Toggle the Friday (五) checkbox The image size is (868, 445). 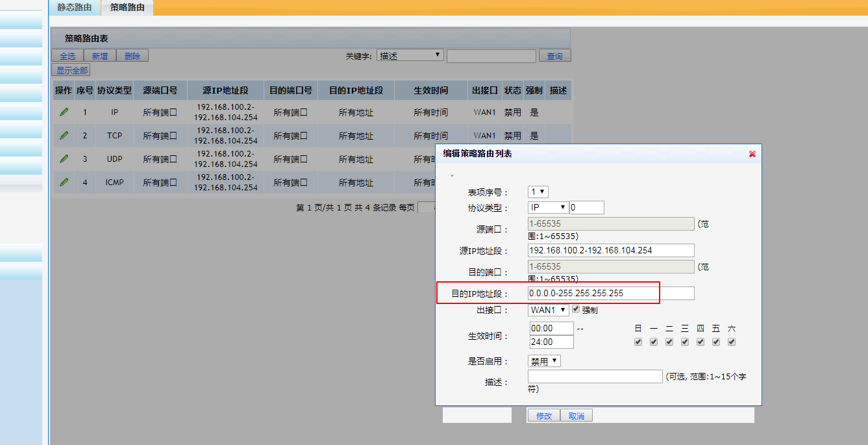(716, 342)
